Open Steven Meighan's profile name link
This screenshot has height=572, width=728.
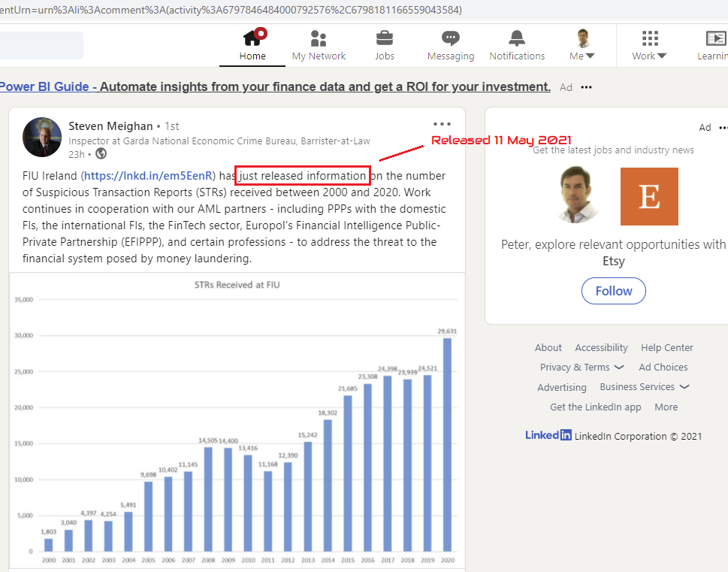click(110, 126)
